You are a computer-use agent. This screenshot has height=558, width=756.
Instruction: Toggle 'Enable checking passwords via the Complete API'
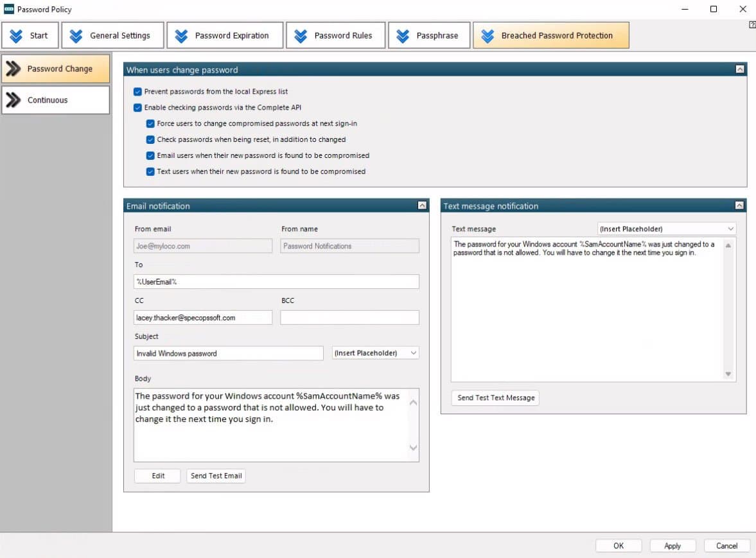tap(137, 108)
